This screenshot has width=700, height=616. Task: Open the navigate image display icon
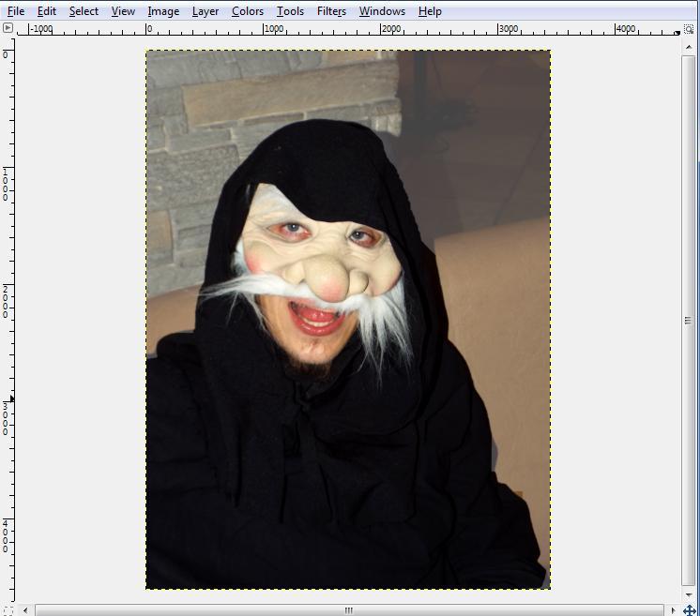pos(690,609)
